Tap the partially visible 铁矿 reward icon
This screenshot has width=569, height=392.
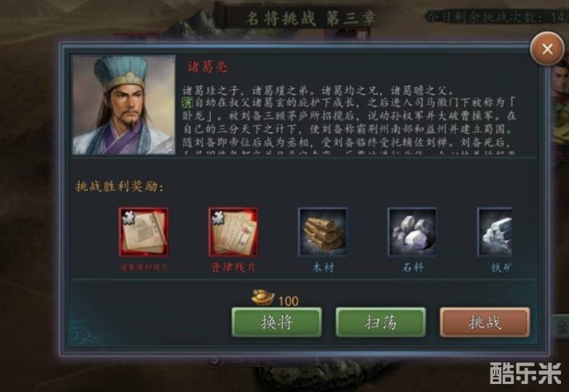(x=494, y=232)
